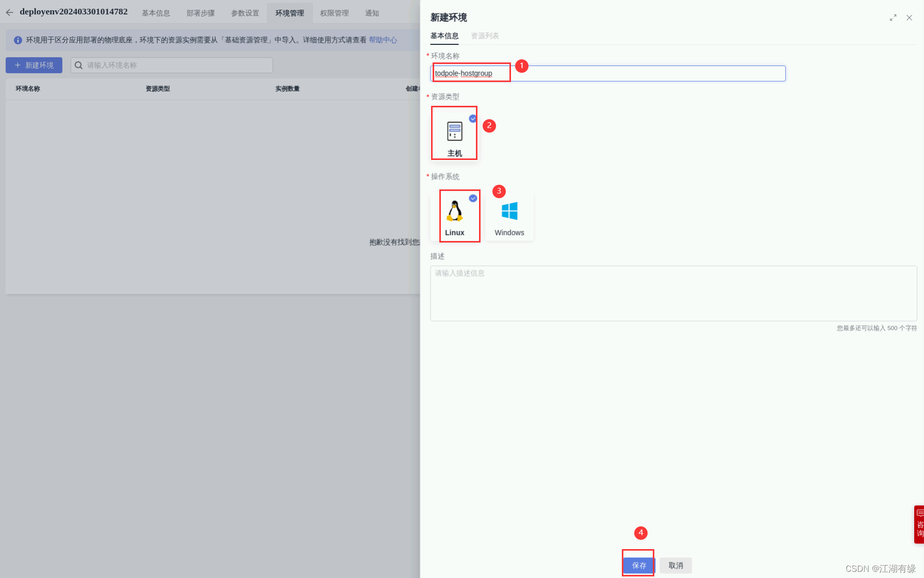Switch to the 资源列表 tab in the drawer
The height and width of the screenshot is (578, 924).
tap(485, 36)
